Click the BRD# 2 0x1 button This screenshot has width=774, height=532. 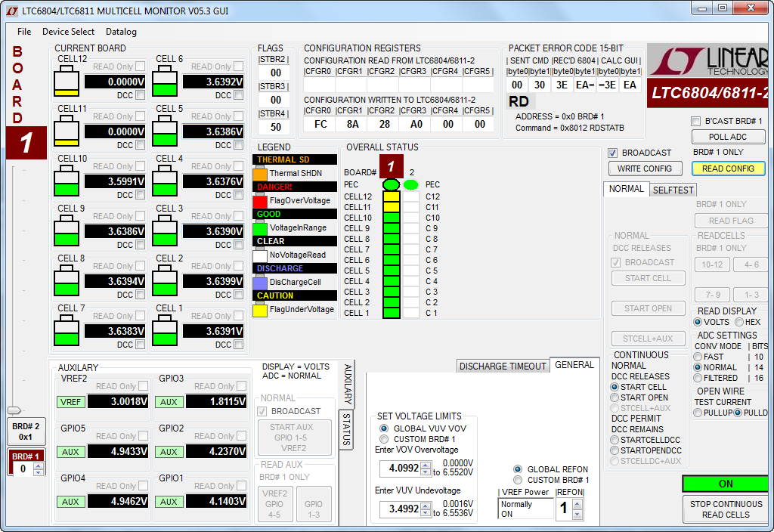(x=26, y=431)
